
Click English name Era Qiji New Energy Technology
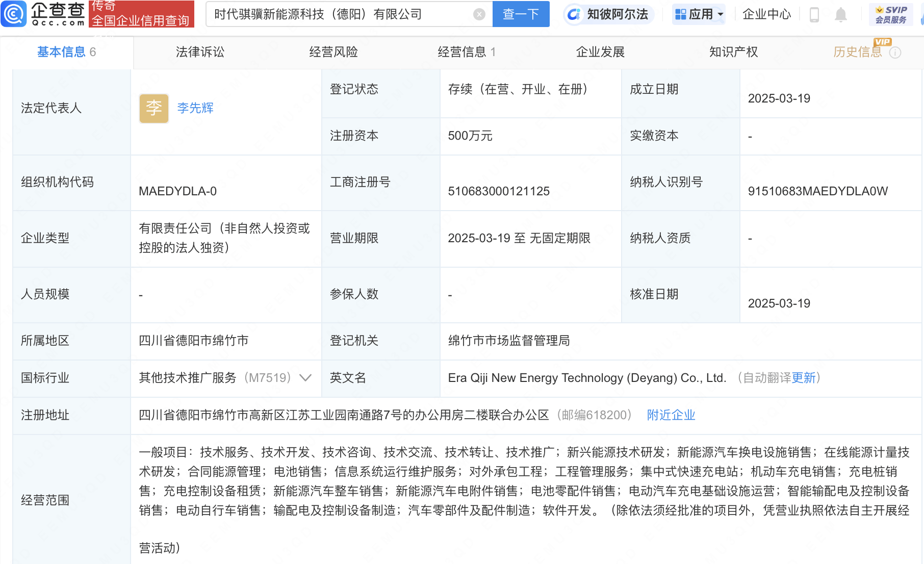(586, 378)
